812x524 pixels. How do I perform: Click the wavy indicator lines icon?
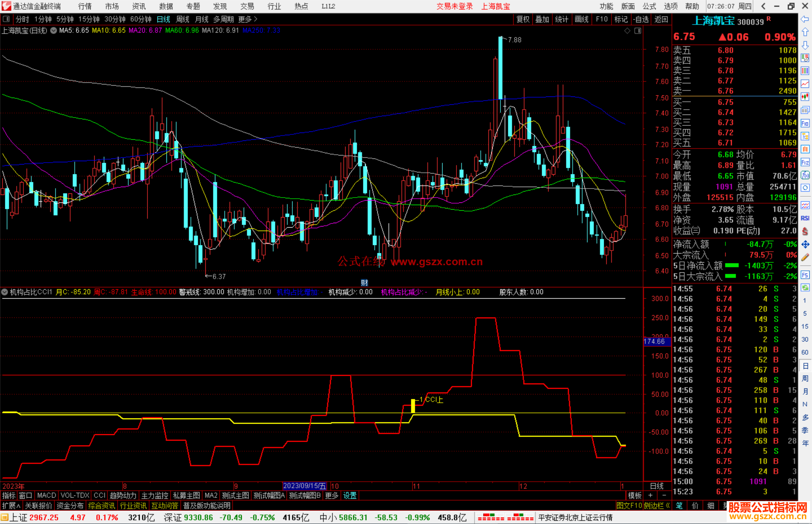805,205
